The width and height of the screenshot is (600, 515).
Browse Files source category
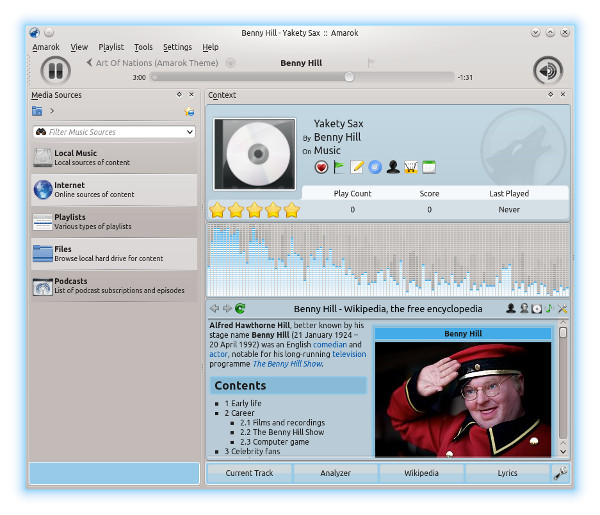(x=114, y=254)
